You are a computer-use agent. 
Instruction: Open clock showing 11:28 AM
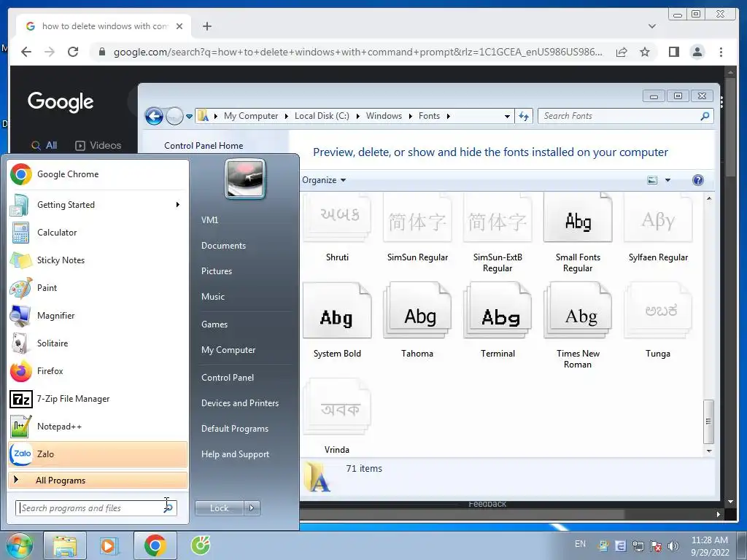pyautogui.click(x=710, y=546)
